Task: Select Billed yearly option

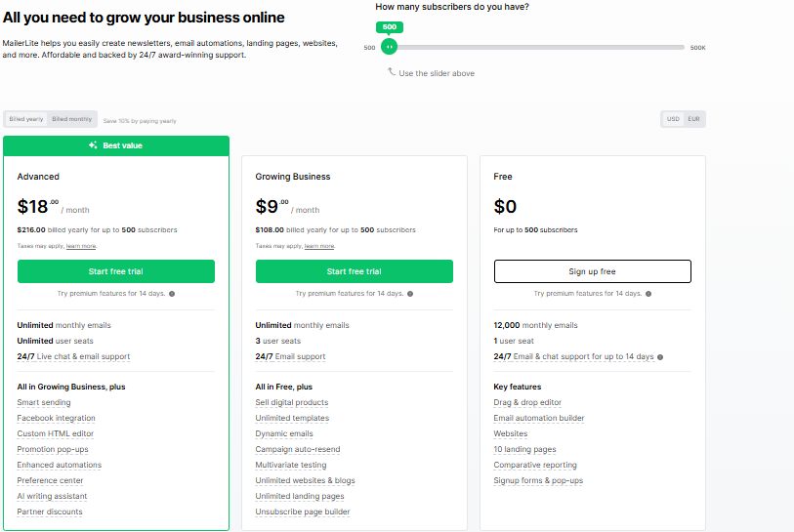Action: point(26,119)
